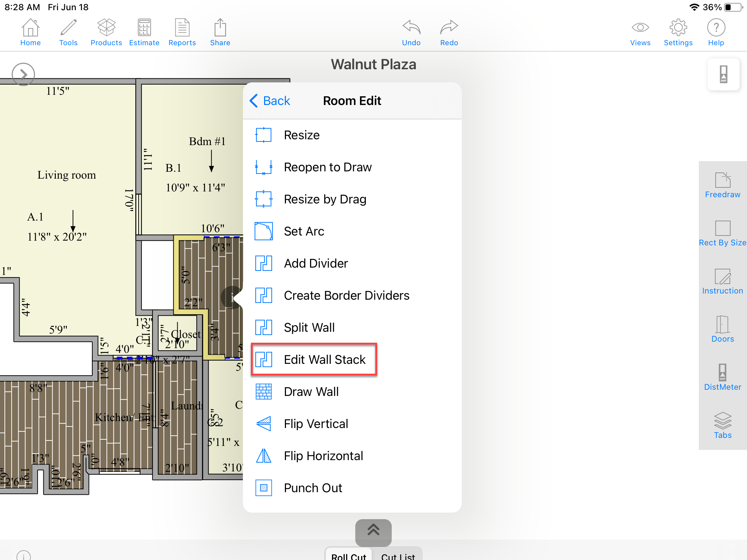Open the Tools menu icon
This screenshot has height=560, width=747.
(68, 32)
